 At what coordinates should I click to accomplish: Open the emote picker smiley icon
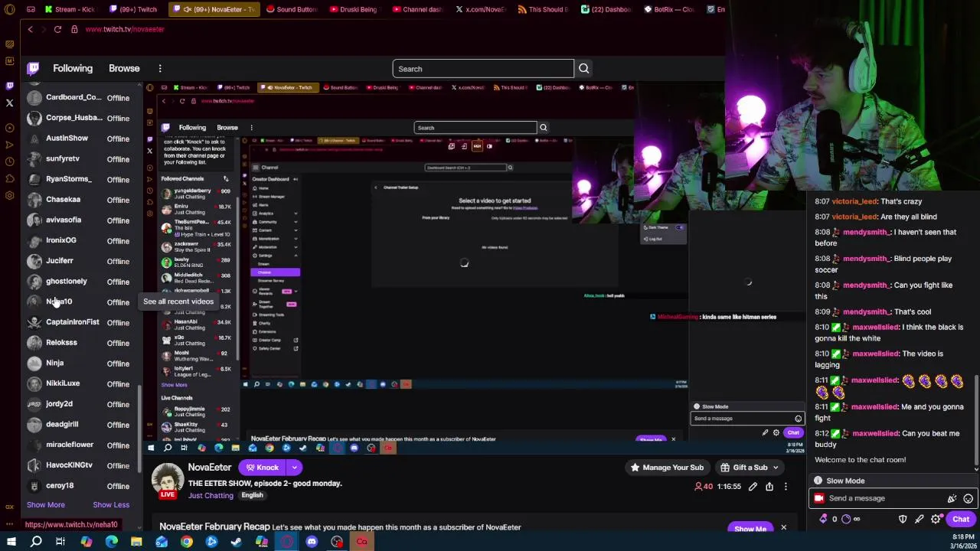[968, 498]
